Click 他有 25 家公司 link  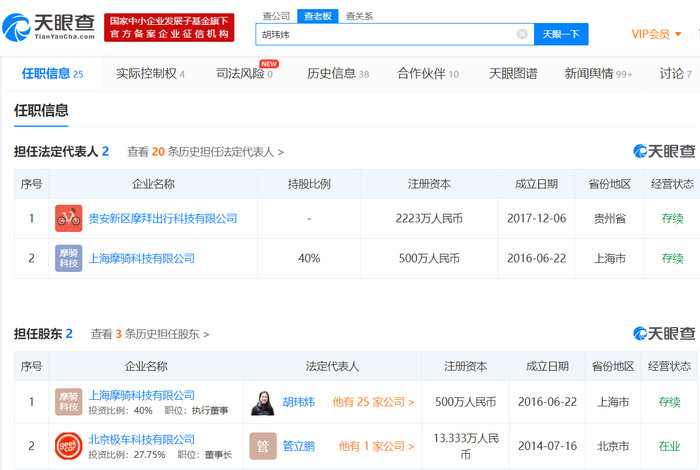[x=373, y=402]
